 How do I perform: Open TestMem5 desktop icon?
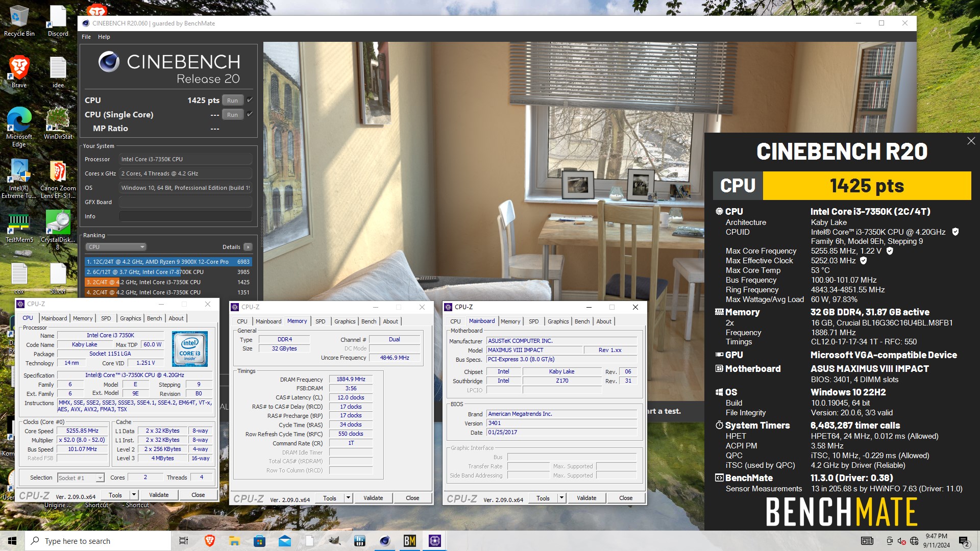(x=19, y=227)
